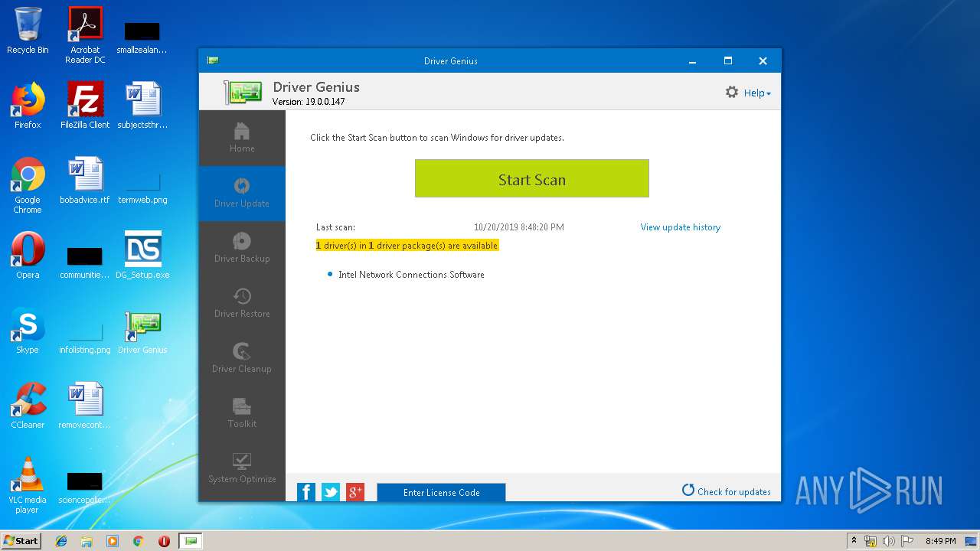Image resolution: width=980 pixels, height=551 pixels.
Task: Click the Driver Genius header logo
Action: click(x=243, y=92)
